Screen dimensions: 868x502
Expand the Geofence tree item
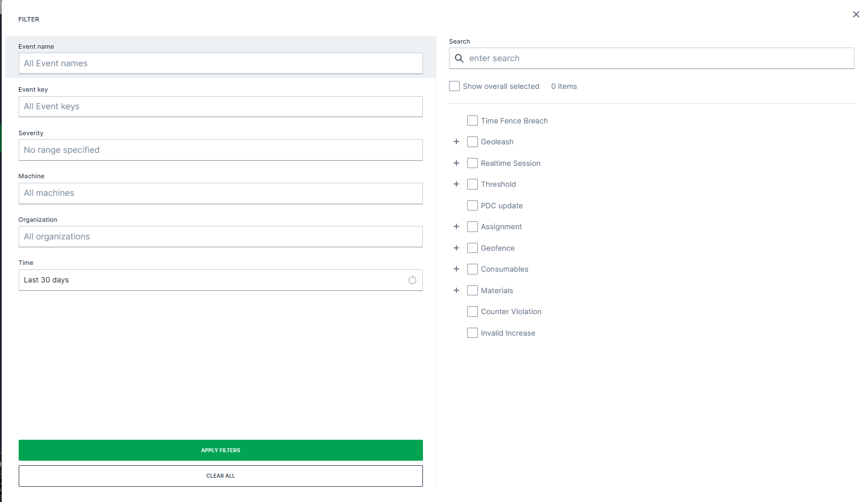click(x=456, y=248)
